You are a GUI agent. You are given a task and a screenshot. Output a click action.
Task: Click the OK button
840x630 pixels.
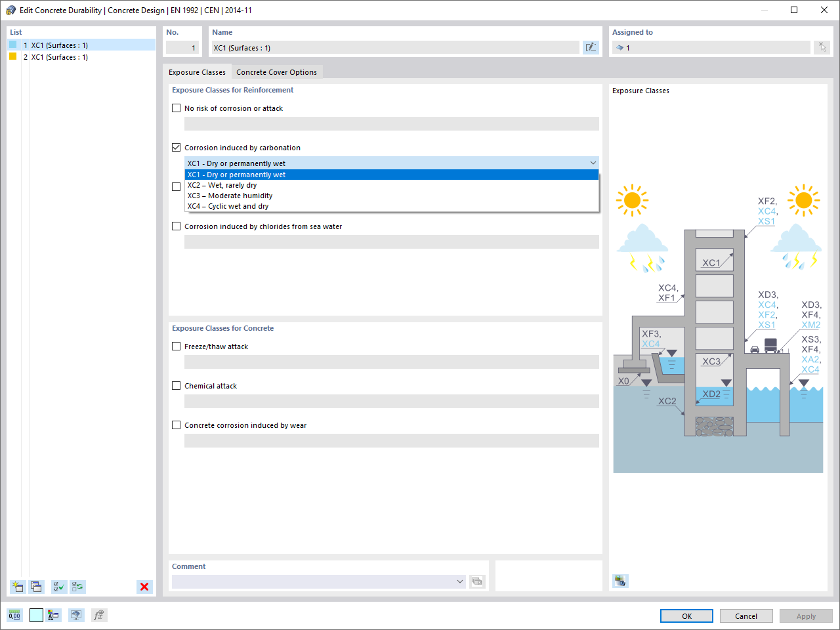click(x=686, y=616)
